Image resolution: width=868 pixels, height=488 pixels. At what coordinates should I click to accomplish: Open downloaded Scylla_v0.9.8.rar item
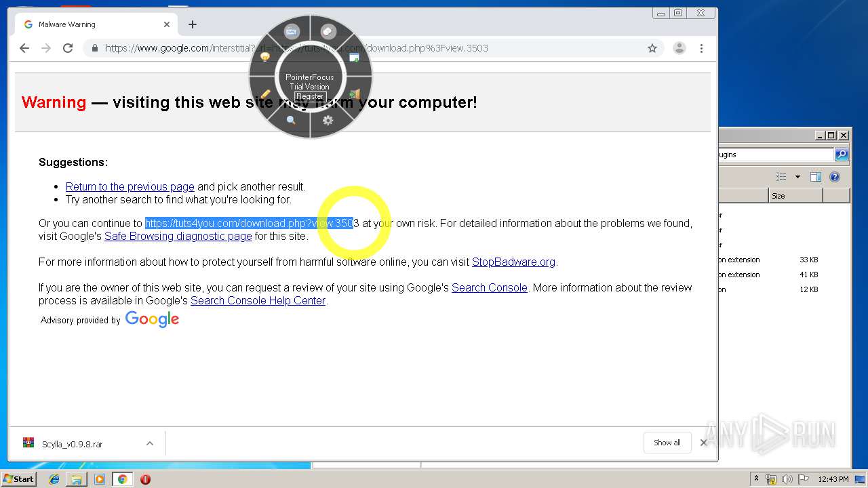point(72,444)
